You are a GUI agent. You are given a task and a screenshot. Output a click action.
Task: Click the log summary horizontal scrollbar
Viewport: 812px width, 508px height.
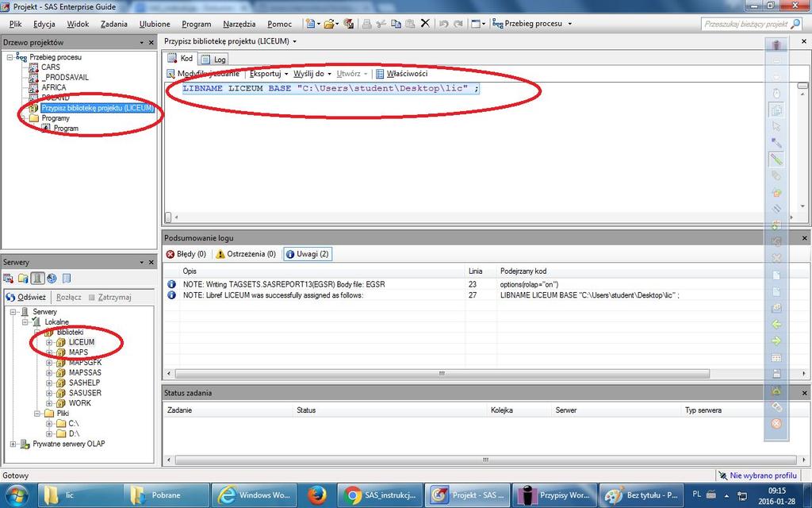point(442,373)
